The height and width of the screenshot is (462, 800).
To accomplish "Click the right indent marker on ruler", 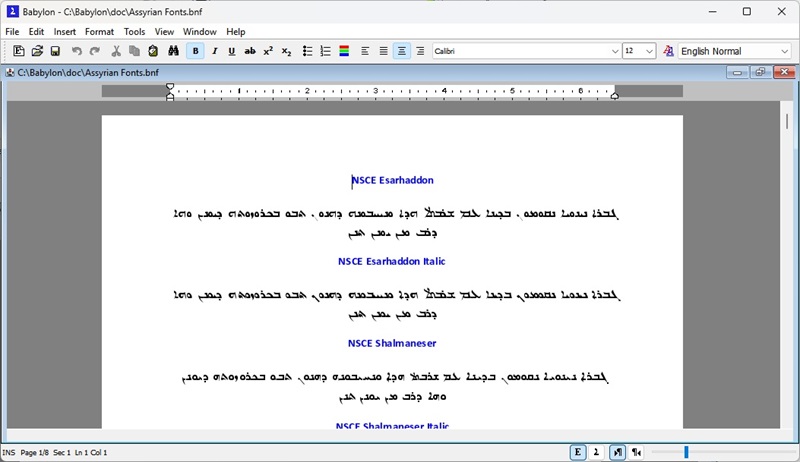I will (615, 96).
